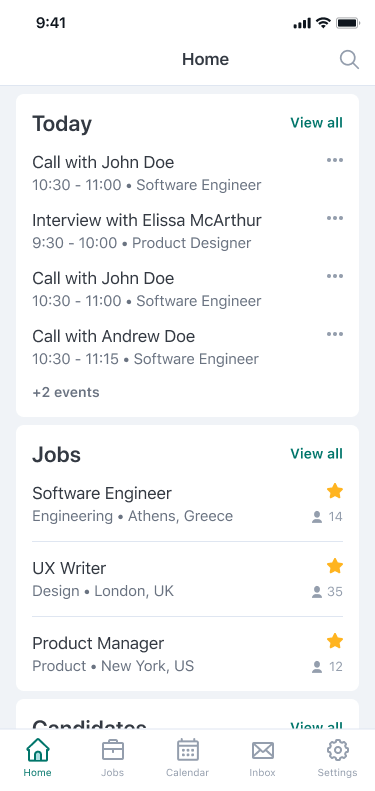Open more options for Andrew Doe call
375x791 pixels.
335,334
